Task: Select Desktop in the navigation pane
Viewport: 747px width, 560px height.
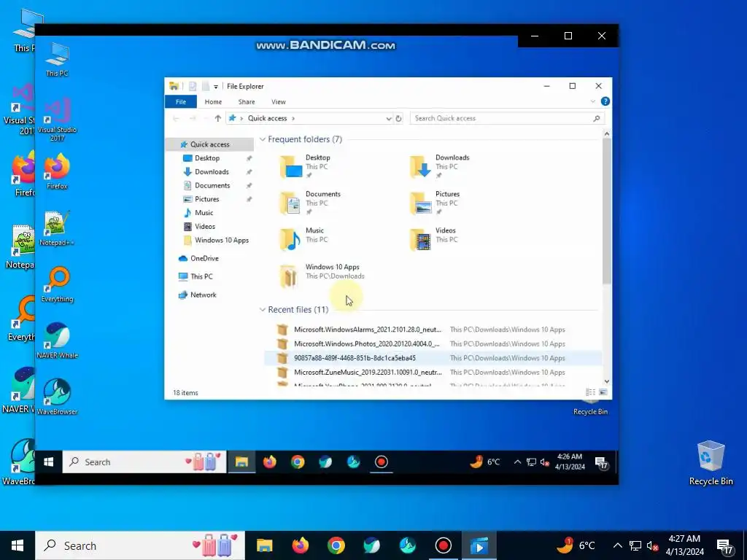Action: 206,158
